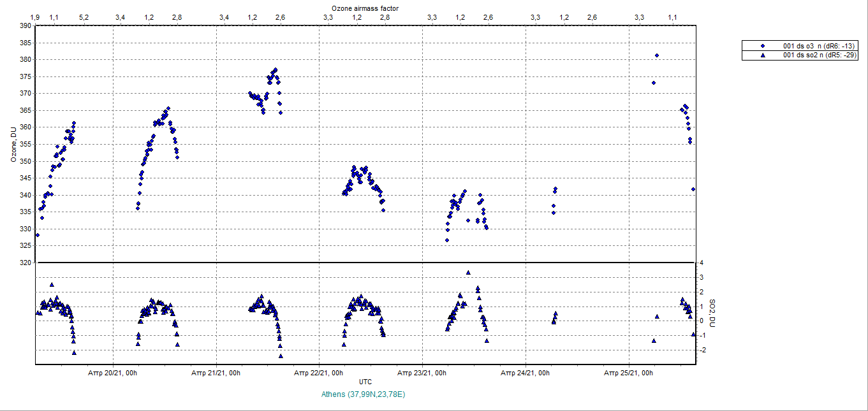Click the 'UTC' label below the time axis
Screen dimensions: 868x411
[365, 382]
